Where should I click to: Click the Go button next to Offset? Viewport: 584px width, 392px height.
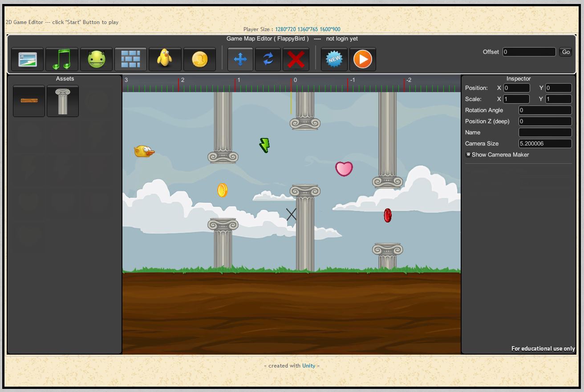click(x=566, y=52)
